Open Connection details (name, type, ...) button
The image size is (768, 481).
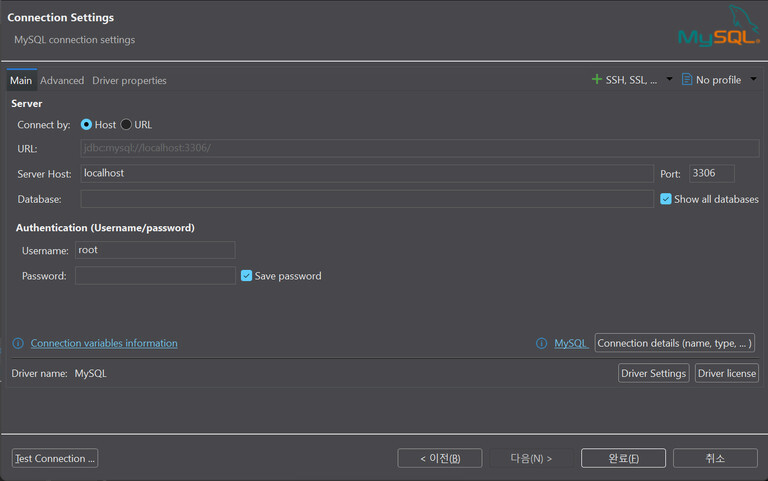point(674,343)
